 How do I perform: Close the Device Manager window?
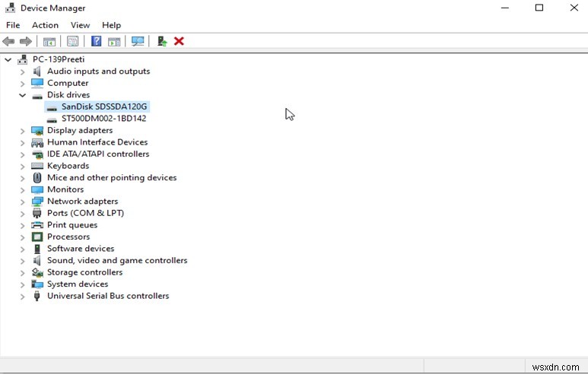[574, 8]
